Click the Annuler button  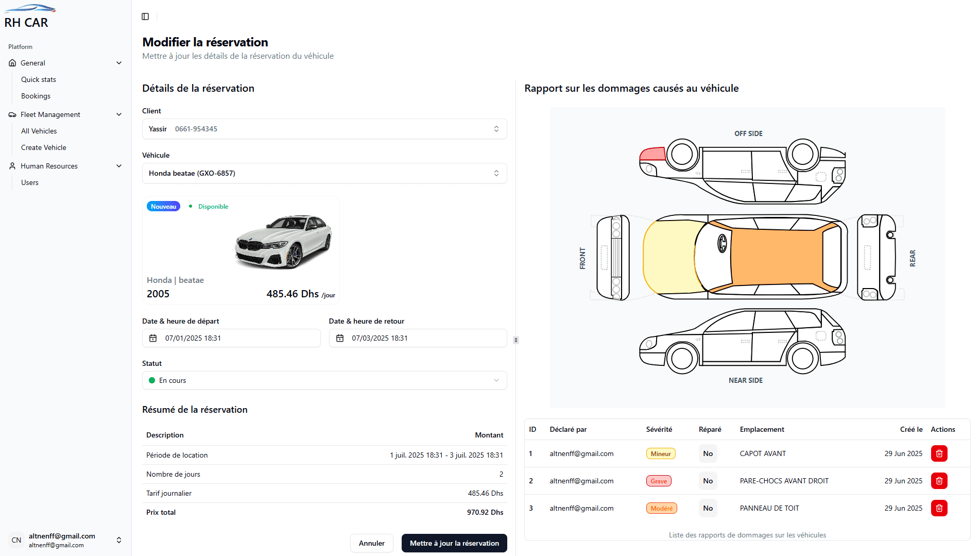[371, 543]
